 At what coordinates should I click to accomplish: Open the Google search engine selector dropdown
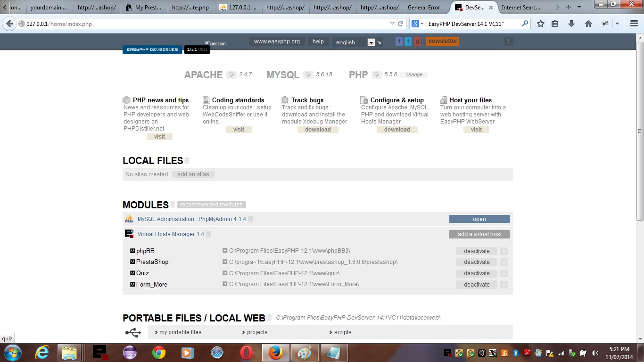pyautogui.click(x=418, y=24)
